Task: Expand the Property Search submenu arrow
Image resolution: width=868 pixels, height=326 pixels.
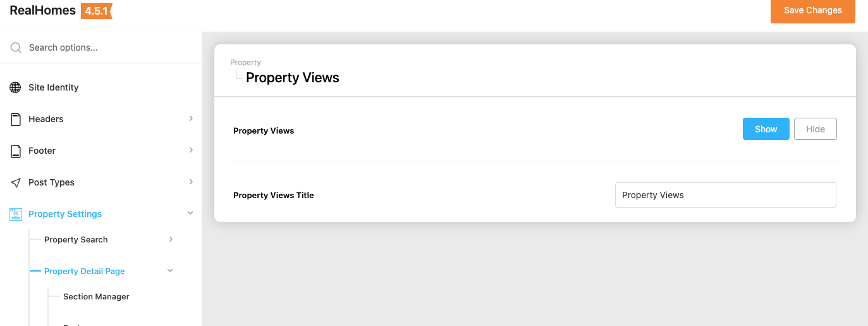Action: tap(171, 239)
